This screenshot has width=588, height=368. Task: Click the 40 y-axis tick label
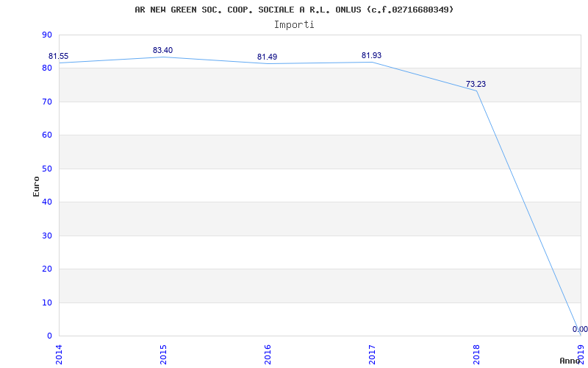(x=48, y=202)
